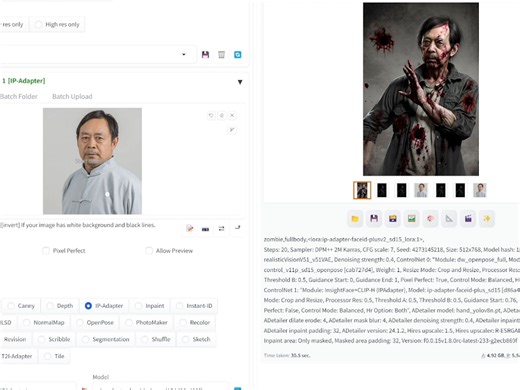Screen dimensions: 520x390
Task: Click the 'Steps: 20, Sampler: DPM++ 2M Karras' line
Action: (392, 250)
